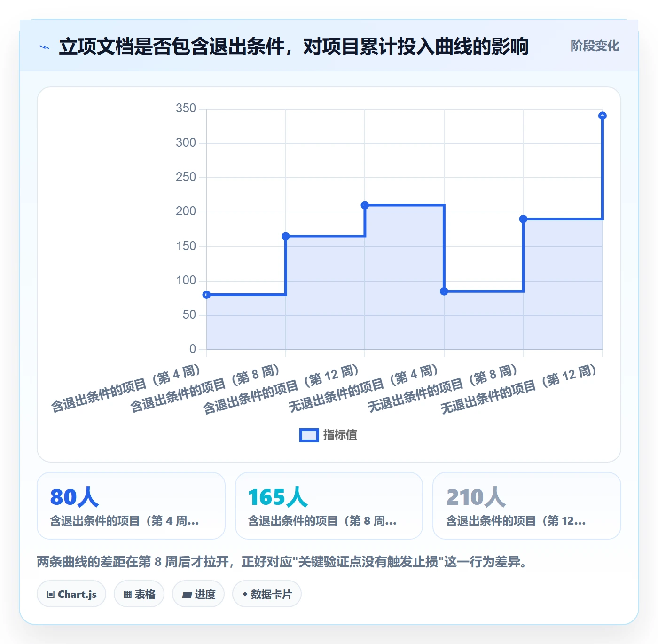The image size is (658, 644).
Task: Click the x-axis label 含退出条件的项目（第 12 周）
Action: click(x=282, y=389)
